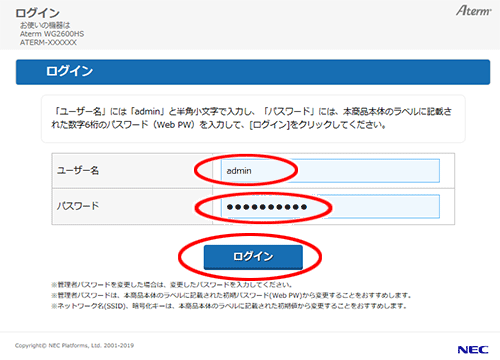Click the note recommending changing 初期パスワード(Web PW)

(231, 295)
